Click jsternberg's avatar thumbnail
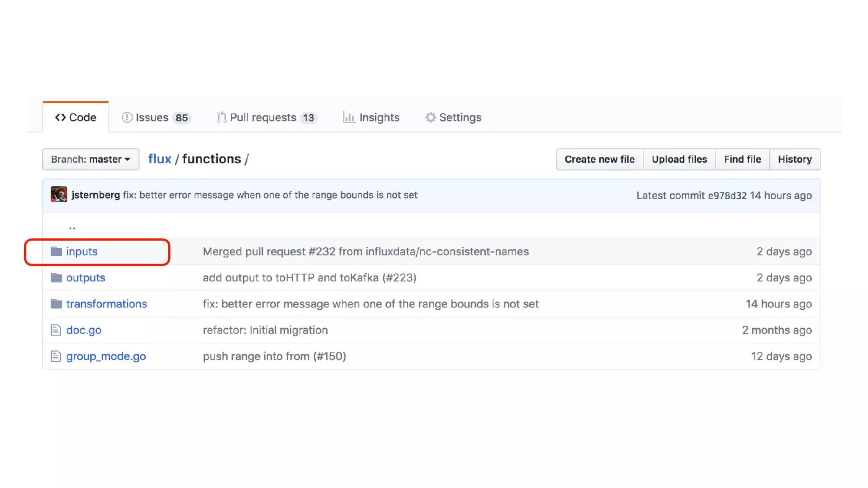868x488 pixels. (59, 195)
